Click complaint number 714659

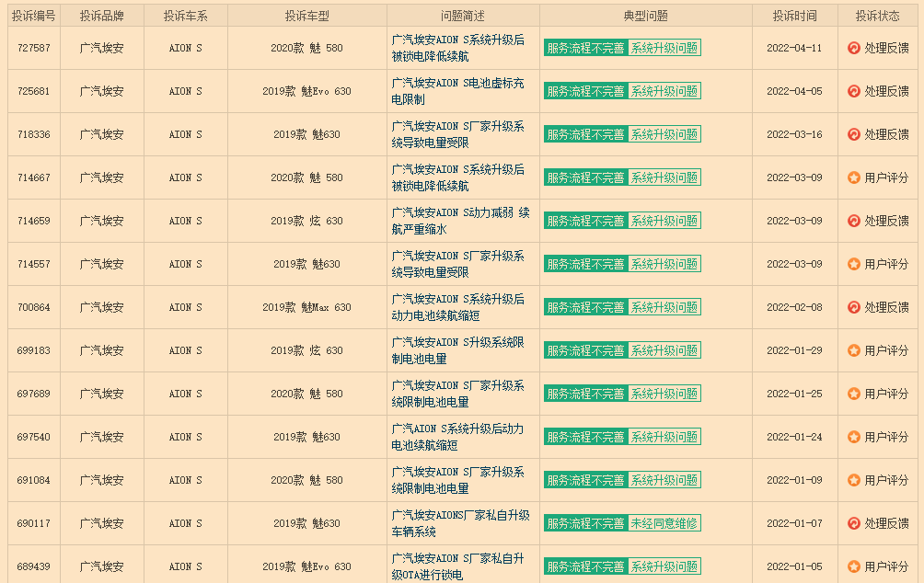tap(33, 221)
